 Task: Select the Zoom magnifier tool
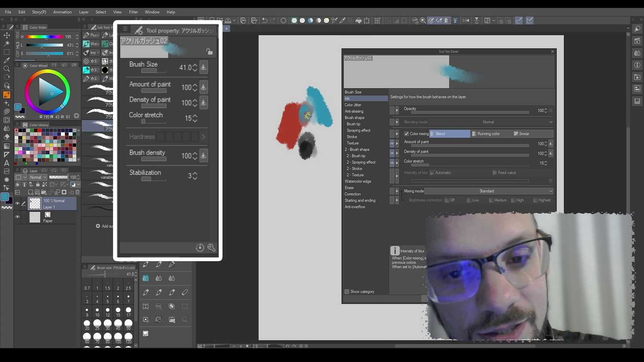(x=6, y=69)
